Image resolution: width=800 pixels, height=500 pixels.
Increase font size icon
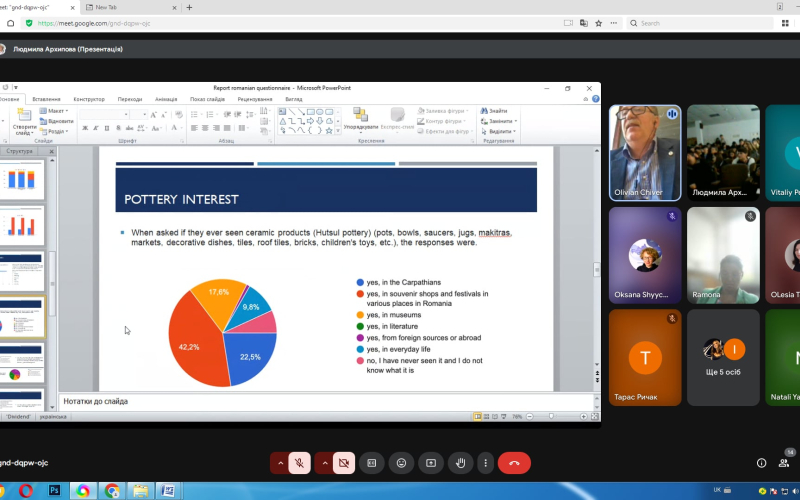coord(154,115)
